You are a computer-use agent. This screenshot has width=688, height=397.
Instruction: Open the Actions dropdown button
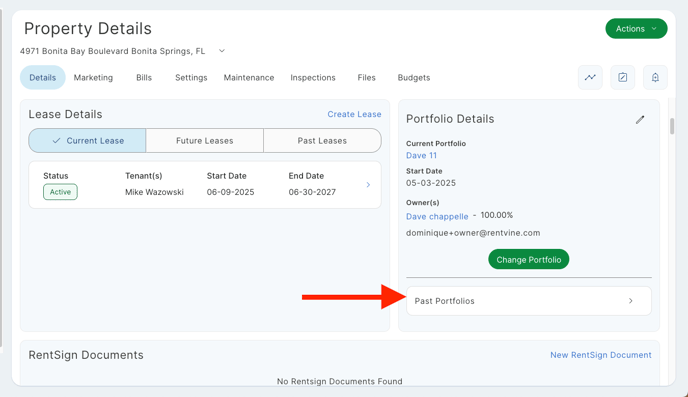tap(636, 29)
